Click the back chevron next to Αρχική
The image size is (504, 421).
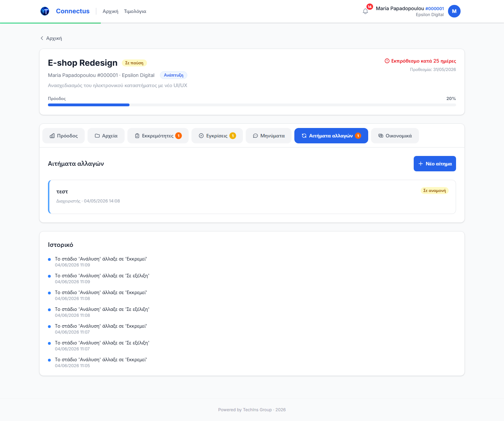(42, 38)
